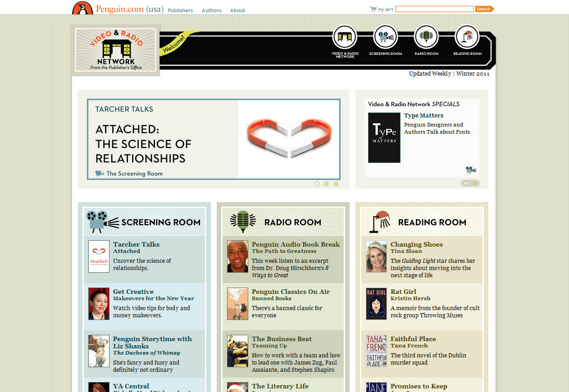Open The Business Beat link
This screenshot has height=392, width=569.
[x=282, y=339]
